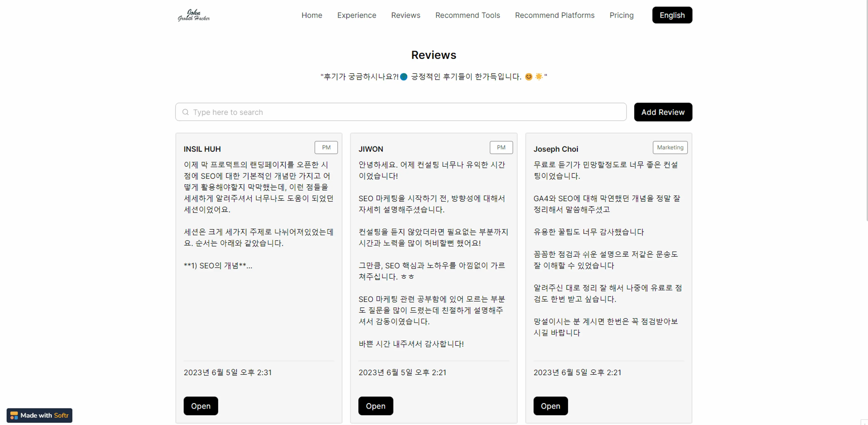Click the INSIL HUH reviewer name

pos(202,149)
